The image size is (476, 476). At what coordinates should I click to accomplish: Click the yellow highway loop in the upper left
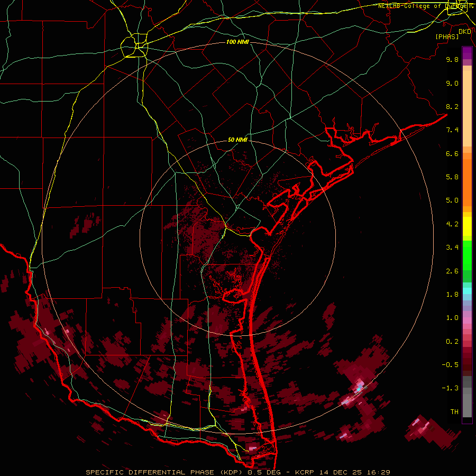[x=134, y=45]
